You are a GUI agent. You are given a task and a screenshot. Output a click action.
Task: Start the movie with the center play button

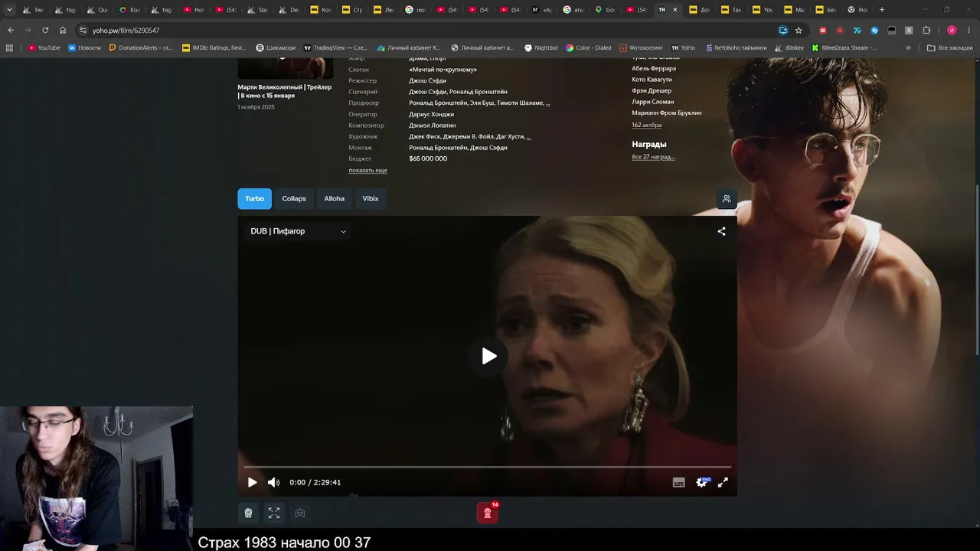pos(489,356)
